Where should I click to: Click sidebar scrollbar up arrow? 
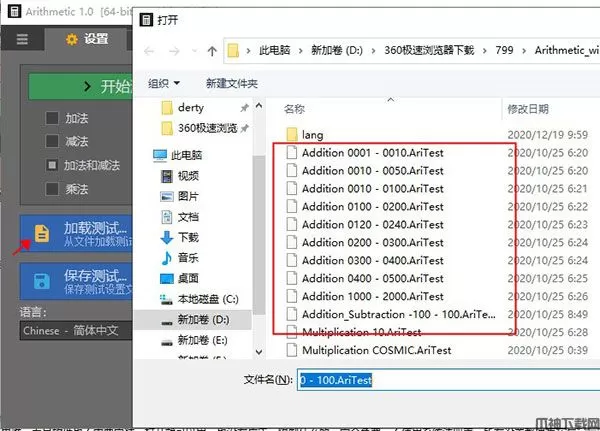(259, 105)
